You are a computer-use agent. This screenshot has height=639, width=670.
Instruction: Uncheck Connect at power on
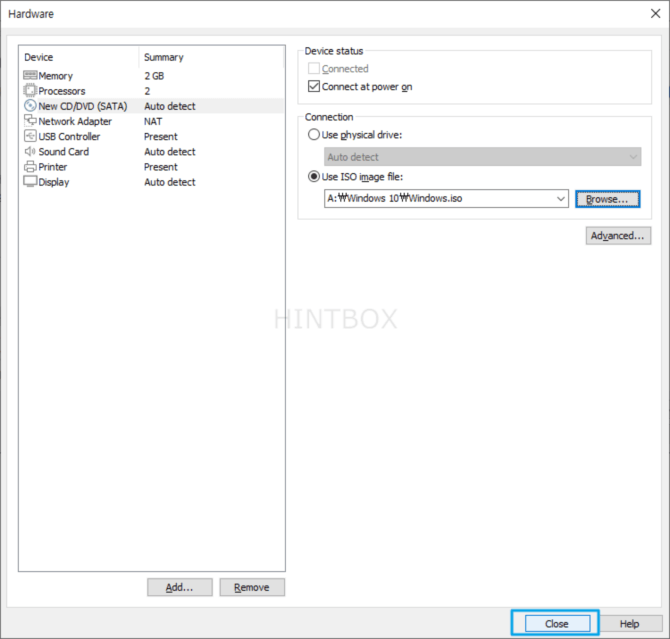pyautogui.click(x=314, y=86)
